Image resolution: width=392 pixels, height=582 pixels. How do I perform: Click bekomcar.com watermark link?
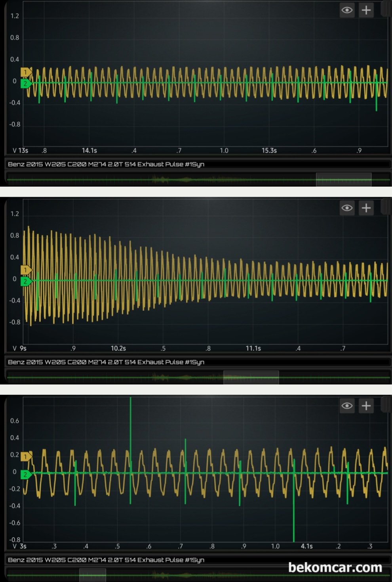335,568
